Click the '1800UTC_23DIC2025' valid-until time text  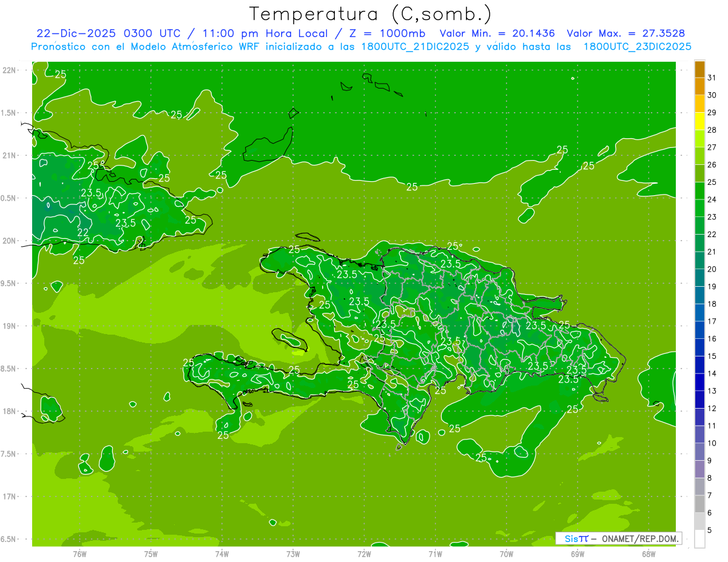tap(637, 47)
